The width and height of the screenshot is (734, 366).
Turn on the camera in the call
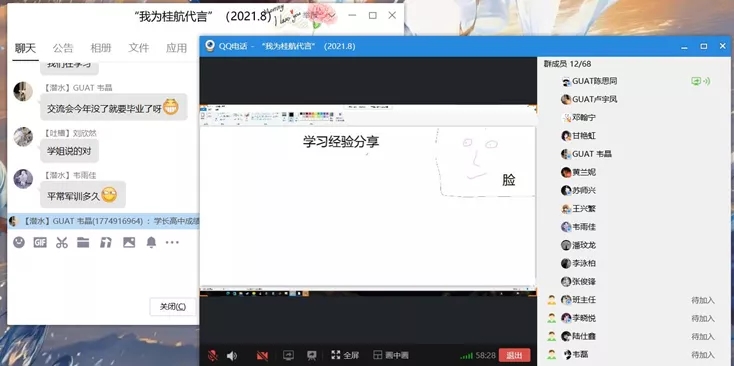(x=262, y=355)
